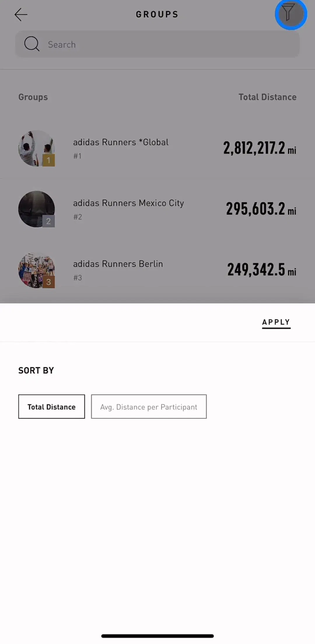Tap the bronze rank 3 badge
This screenshot has height=644, width=315.
[x=48, y=282]
